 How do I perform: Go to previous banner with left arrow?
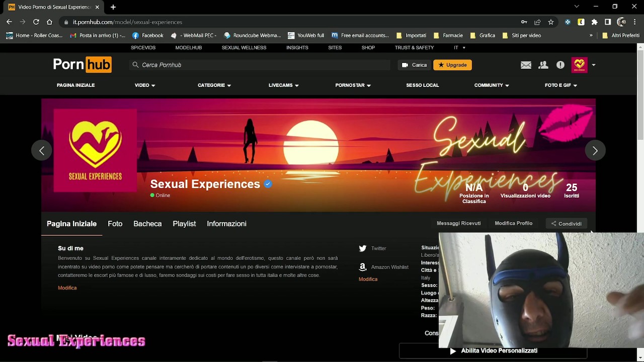(42, 151)
